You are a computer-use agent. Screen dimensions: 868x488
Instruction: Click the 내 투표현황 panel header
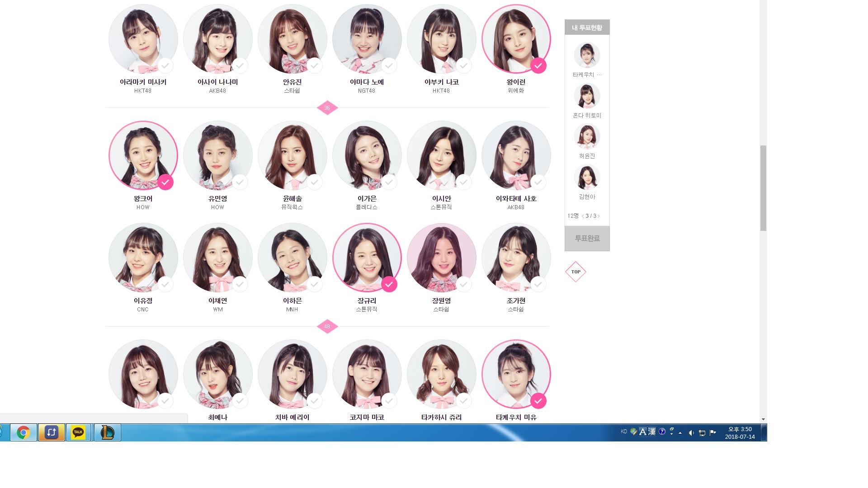(x=587, y=28)
